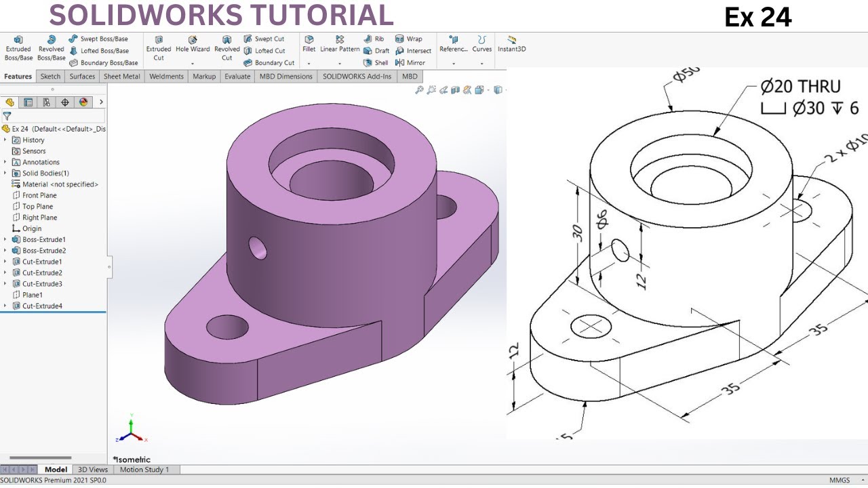The width and height of the screenshot is (868, 488).
Task: Click the Revolved Boss/Base tool
Action: 51,49
